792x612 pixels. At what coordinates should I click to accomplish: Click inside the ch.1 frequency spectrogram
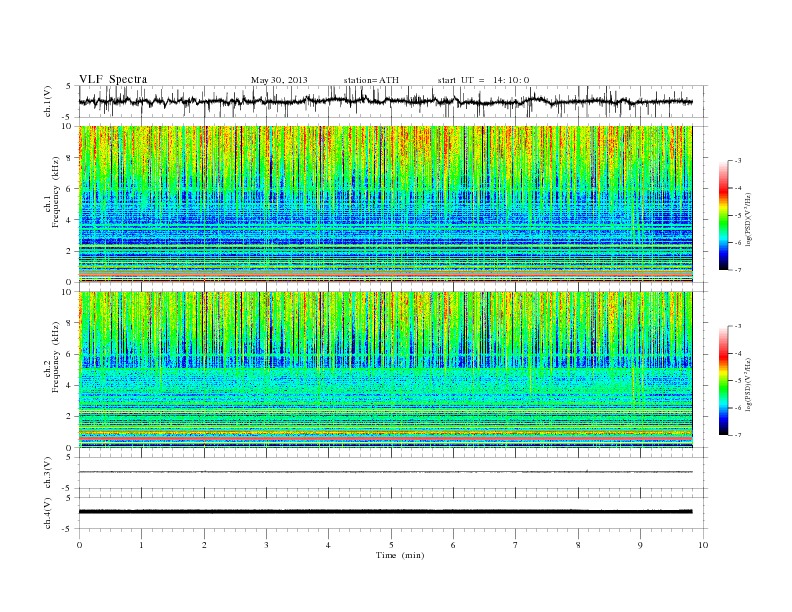coord(385,204)
